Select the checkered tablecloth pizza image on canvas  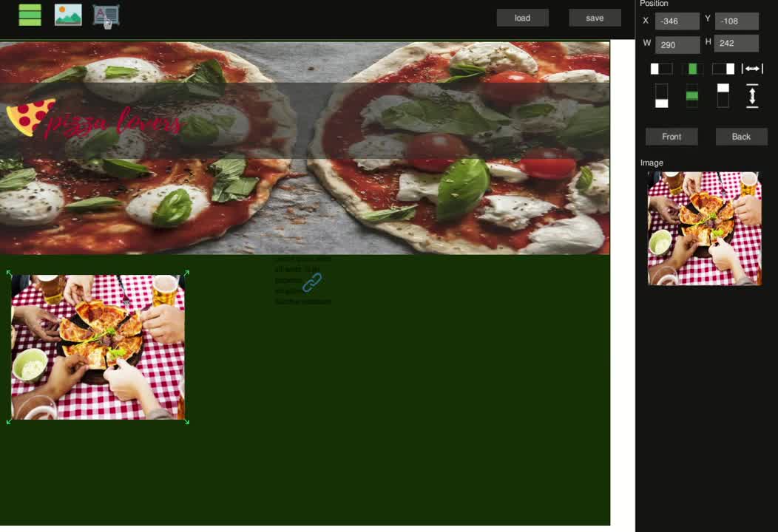click(x=98, y=347)
